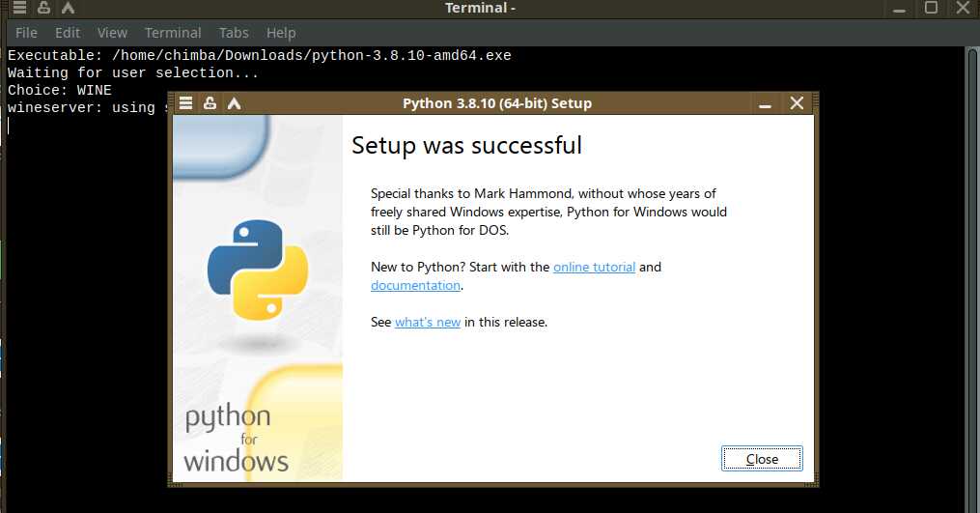
Task: Click the 'Choice: WINE' terminal line
Action: pyautogui.click(x=59, y=90)
